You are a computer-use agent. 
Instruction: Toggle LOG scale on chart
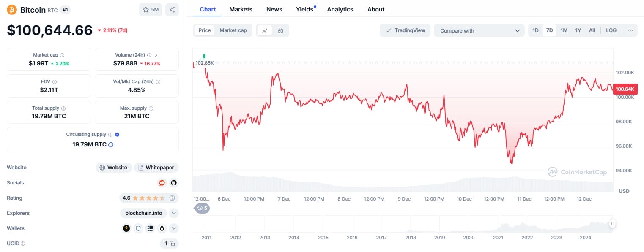[x=611, y=30]
